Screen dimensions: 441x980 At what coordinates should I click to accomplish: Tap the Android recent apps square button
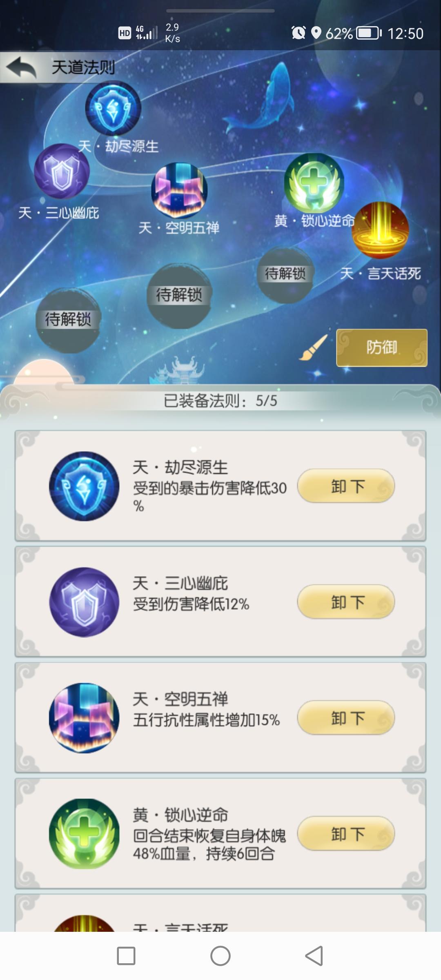126,956
